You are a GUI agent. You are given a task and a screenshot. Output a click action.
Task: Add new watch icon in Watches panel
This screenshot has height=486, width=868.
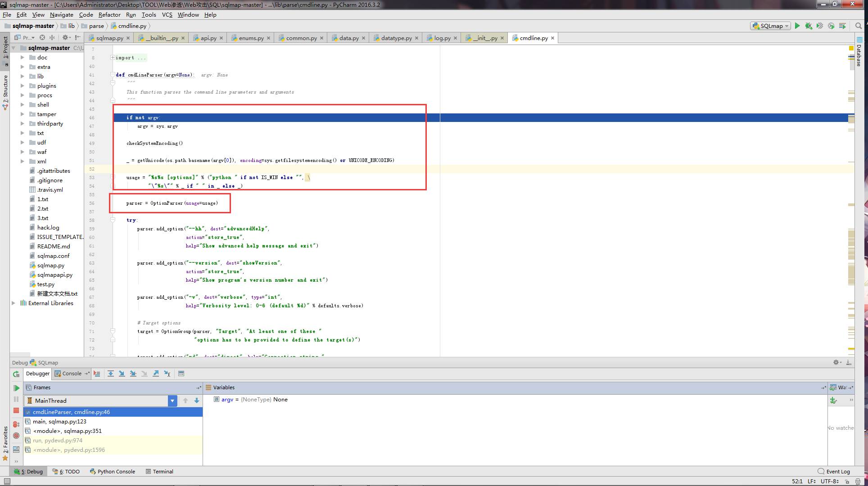[x=833, y=400]
